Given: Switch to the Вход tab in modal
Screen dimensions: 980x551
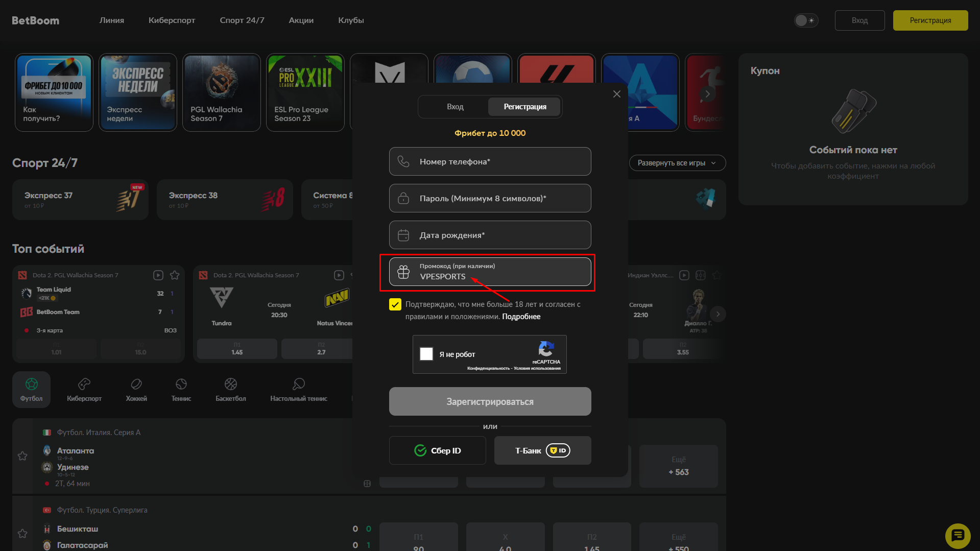Looking at the screenshot, I should point(455,107).
